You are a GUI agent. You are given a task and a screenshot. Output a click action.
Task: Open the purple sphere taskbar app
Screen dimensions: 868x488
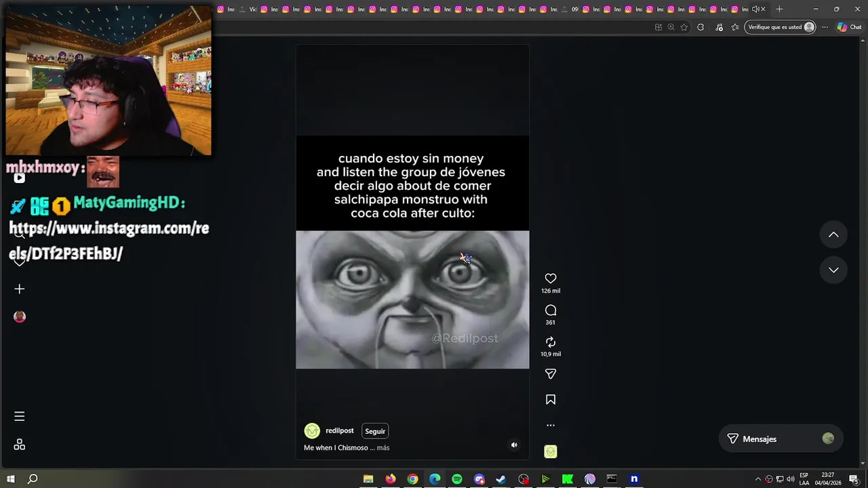coord(590,479)
